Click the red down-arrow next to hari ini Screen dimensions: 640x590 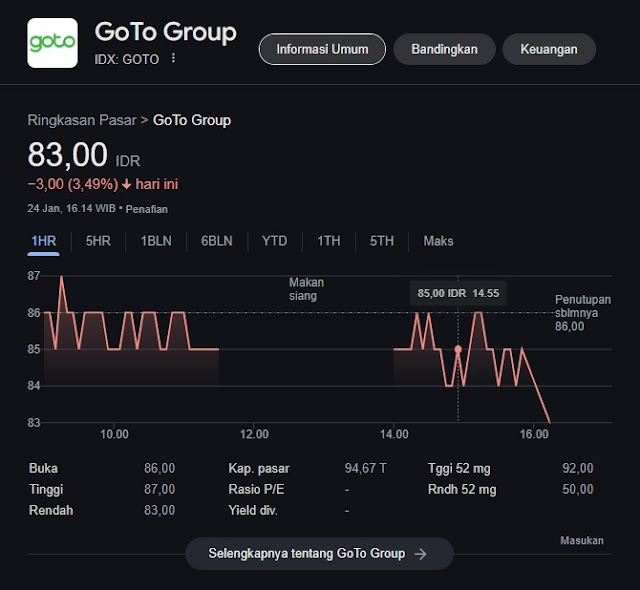[x=127, y=184]
